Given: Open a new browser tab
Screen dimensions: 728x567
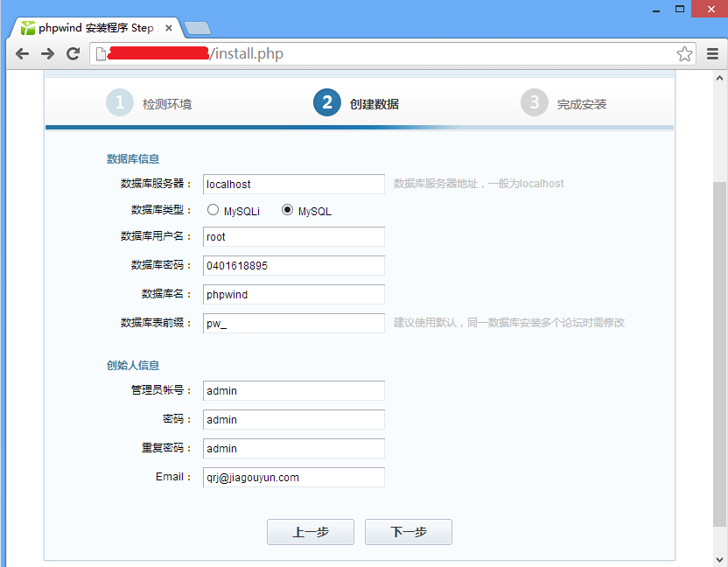Looking at the screenshot, I should [x=198, y=28].
